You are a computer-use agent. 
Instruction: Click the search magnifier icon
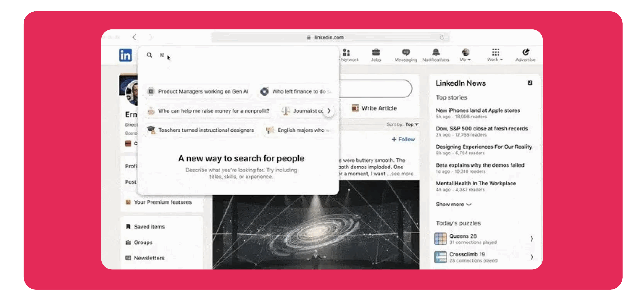pyautogui.click(x=149, y=55)
